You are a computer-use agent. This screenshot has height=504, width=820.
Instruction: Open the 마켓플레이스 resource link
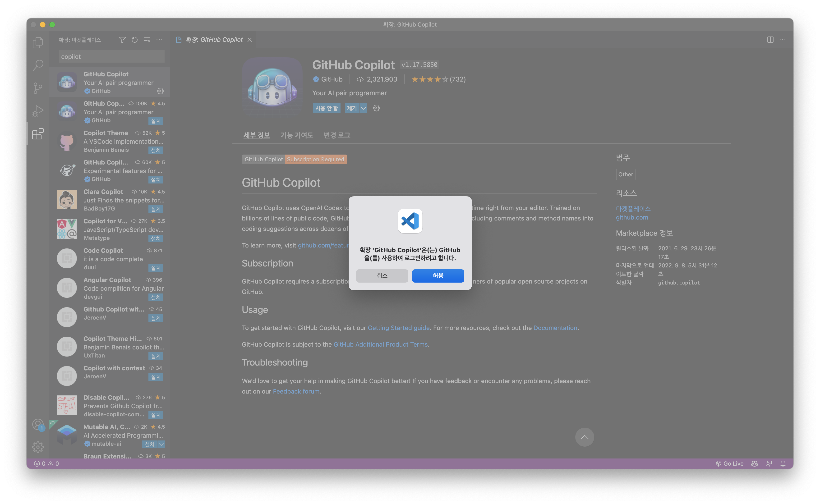click(633, 209)
